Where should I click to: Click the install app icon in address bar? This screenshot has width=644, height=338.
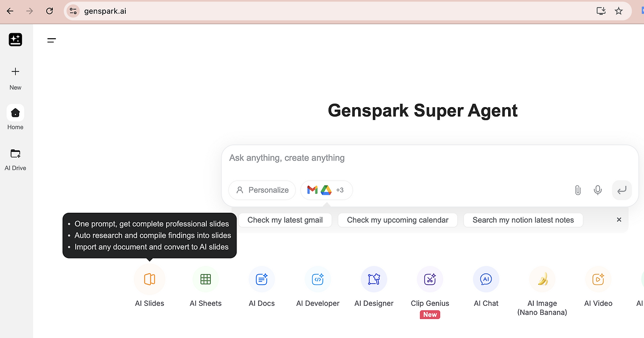click(601, 11)
